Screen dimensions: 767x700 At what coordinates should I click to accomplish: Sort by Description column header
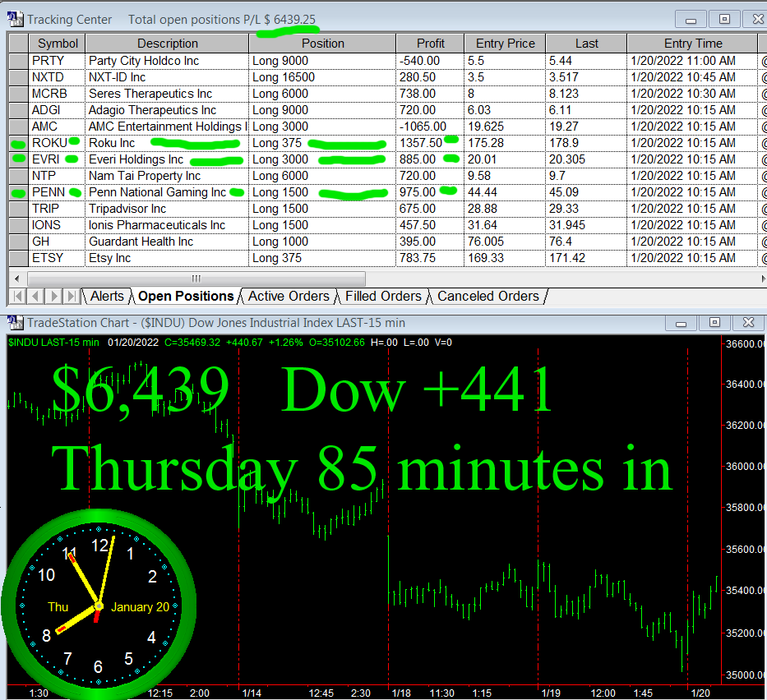167,44
